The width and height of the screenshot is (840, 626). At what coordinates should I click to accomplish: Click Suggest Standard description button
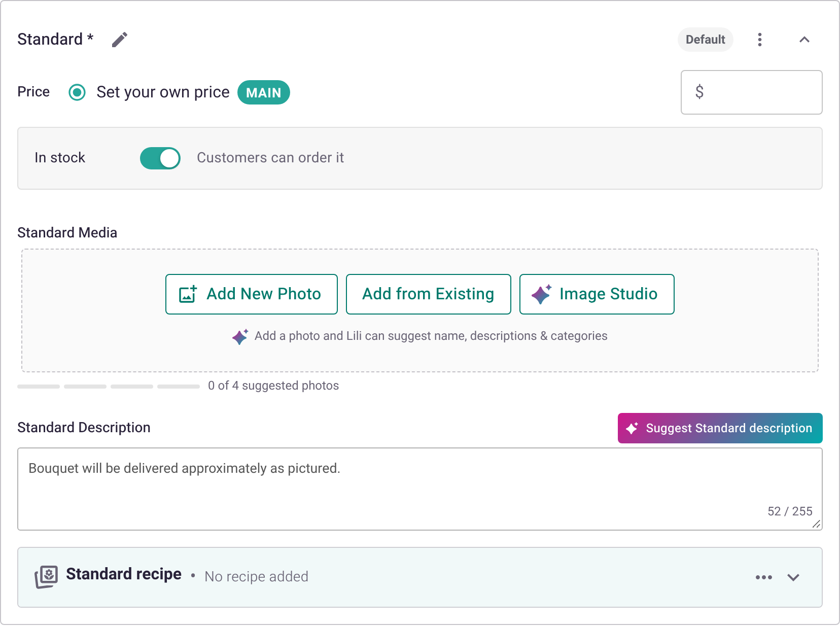(720, 428)
